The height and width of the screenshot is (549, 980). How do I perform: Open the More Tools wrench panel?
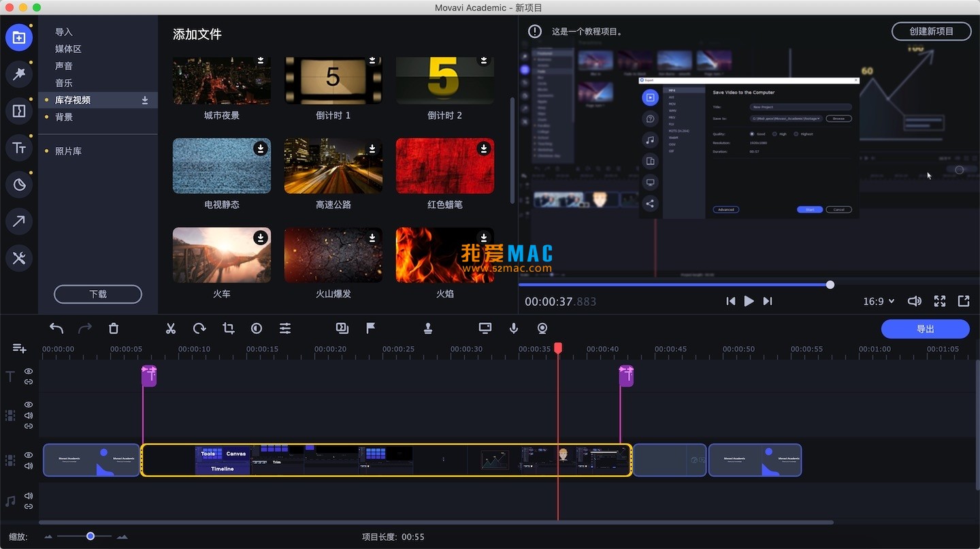point(19,257)
